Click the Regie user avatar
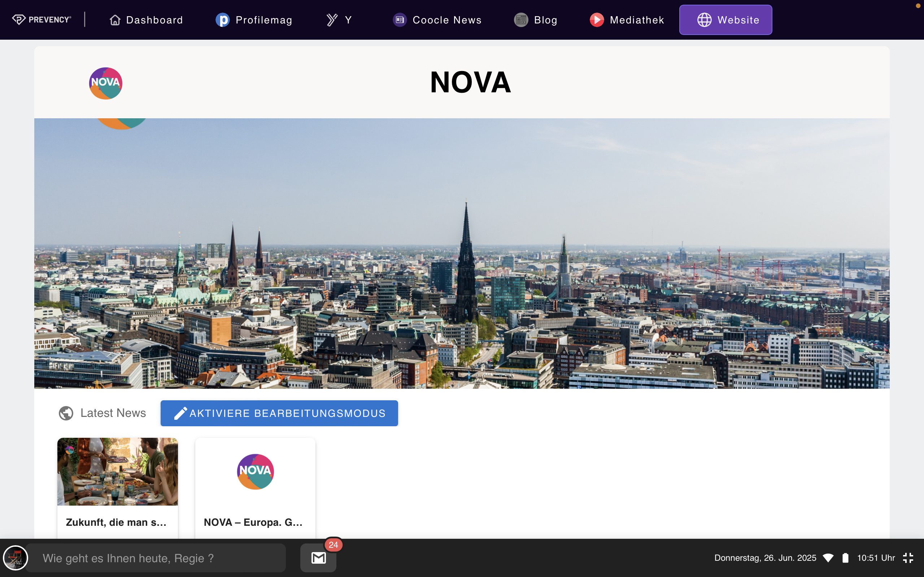 pyautogui.click(x=15, y=558)
